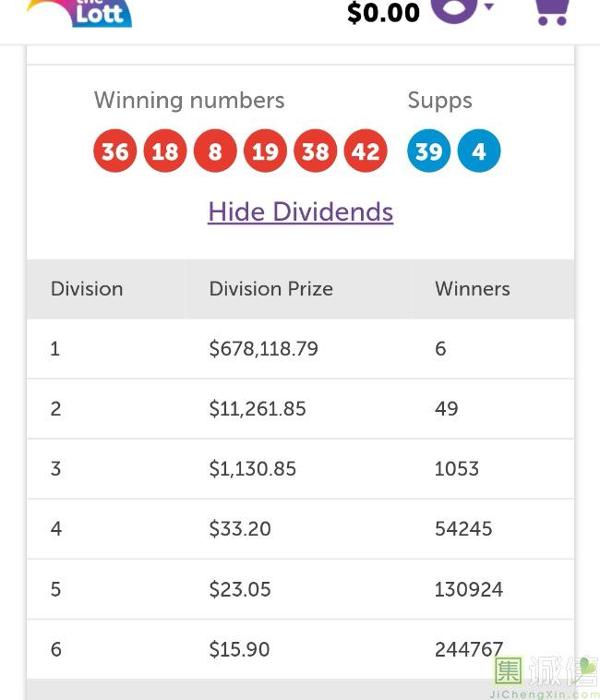The height and width of the screenshot is (700, 600).
Task: Select blue supplementary ball 39
Action: click(429, 151)
